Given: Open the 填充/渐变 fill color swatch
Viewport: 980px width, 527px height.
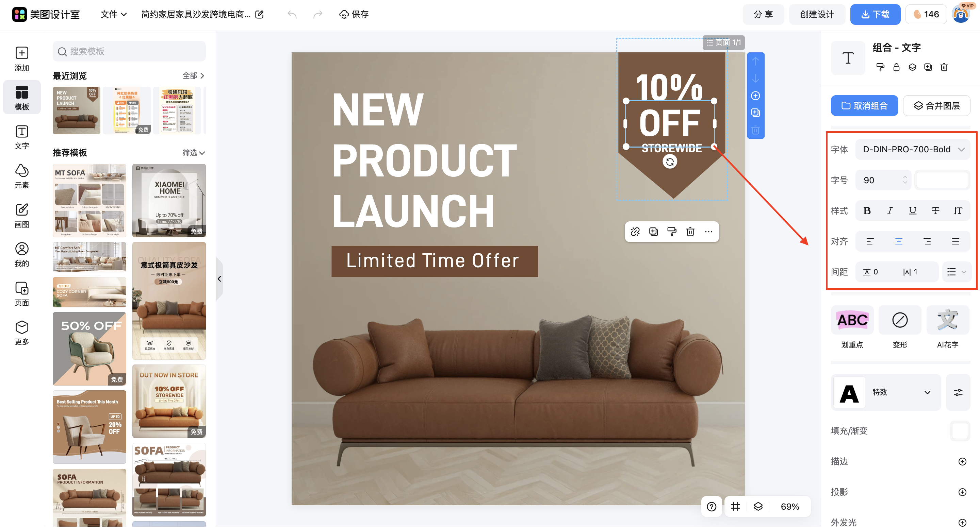Looking at the screenshot, I should coord(960,431).
